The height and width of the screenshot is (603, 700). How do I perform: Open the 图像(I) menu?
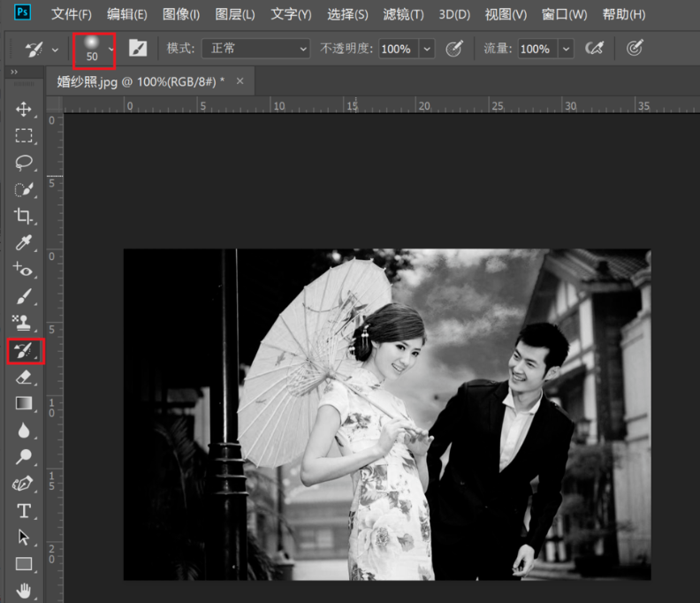click(x=181, y=15)
